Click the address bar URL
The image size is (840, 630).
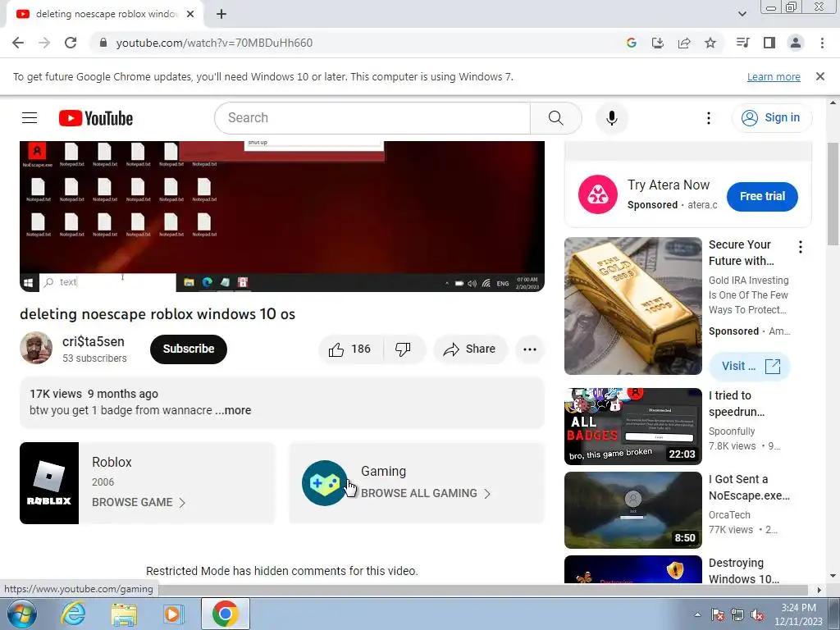[x=214, y=43]
